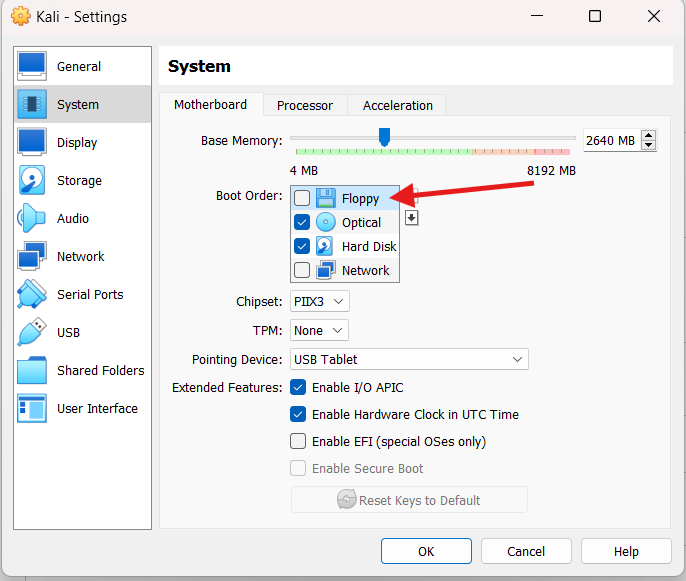Uncheck Optical in boot order
Image resolution: width=686 pixels, height=581 pixels.
click(302, 222)
